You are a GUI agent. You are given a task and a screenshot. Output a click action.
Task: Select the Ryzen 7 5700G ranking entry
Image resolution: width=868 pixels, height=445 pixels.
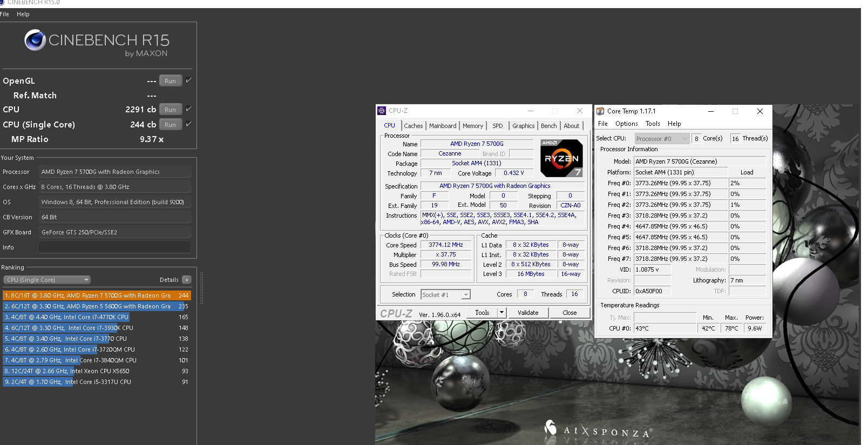pos(97,295)
